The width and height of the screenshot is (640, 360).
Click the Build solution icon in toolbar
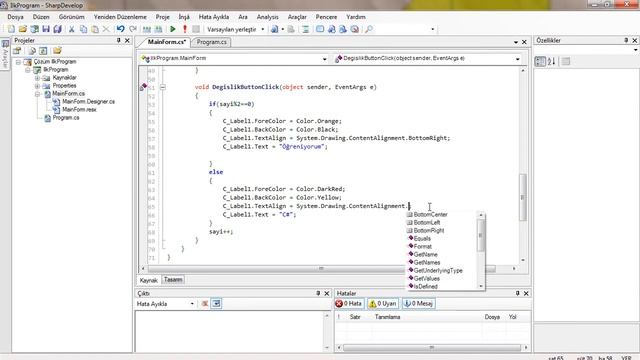147,29
